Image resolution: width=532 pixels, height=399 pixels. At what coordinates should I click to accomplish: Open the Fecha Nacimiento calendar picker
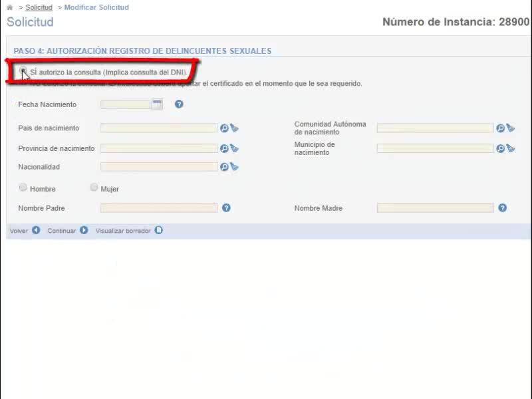click(x=157, y=104)
